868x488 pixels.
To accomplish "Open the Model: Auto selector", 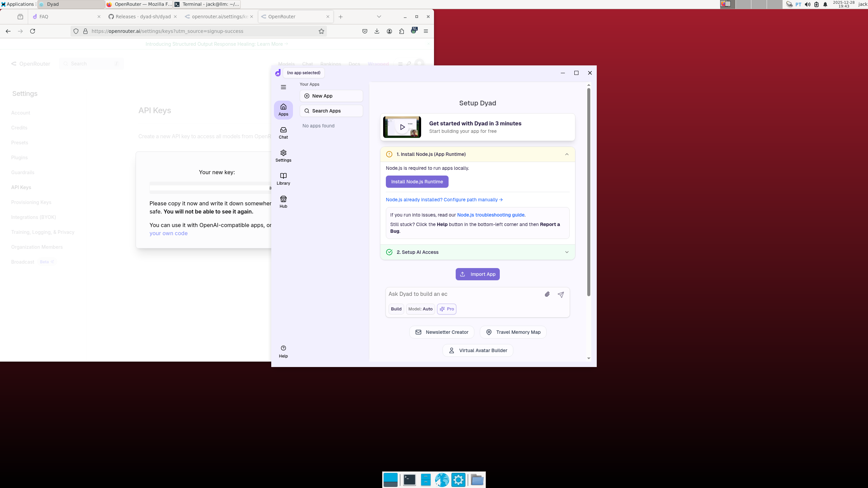I will [420, 309].
